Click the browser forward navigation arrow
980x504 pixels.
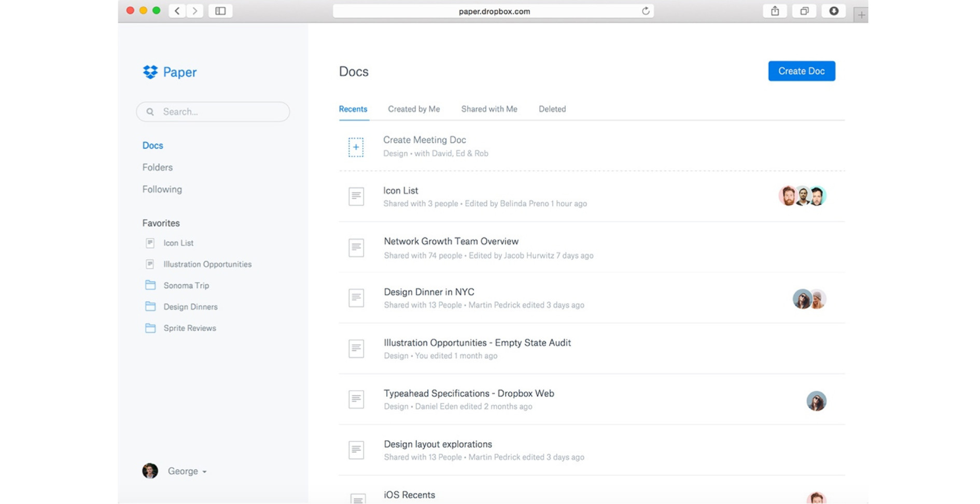(x=194, y=10)
